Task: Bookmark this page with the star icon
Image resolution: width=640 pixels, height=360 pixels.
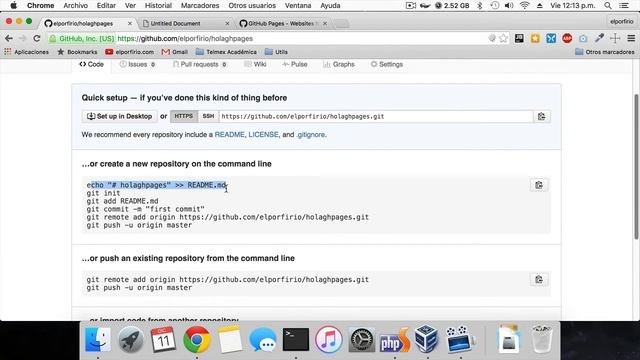Action: (x=504, y=38)
